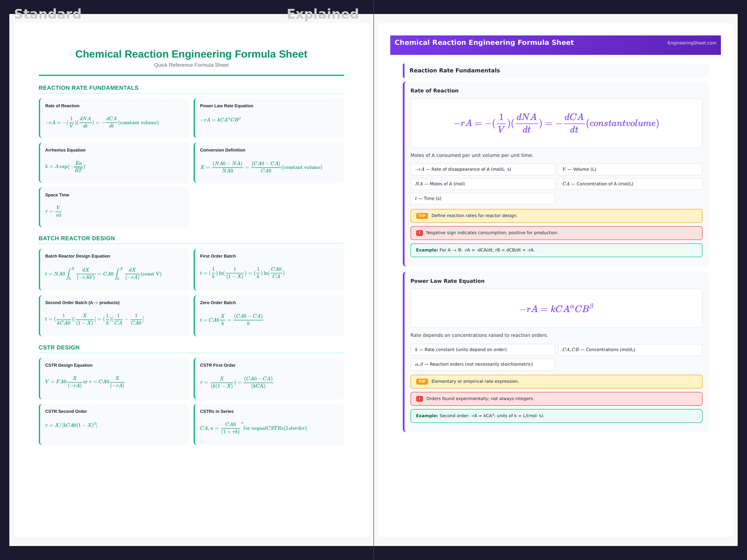The image size is (747, 560).
Task: Click the purple Power Law formula box
Action: (556, 308)
